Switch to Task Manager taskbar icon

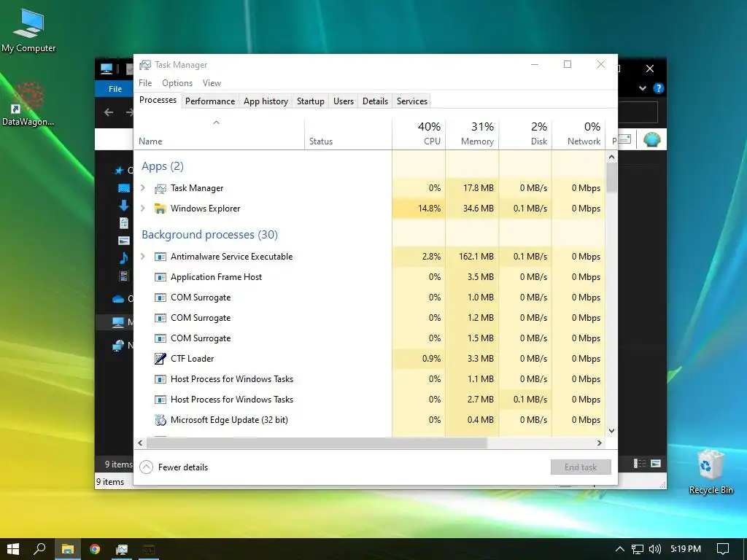coord(122,549)
